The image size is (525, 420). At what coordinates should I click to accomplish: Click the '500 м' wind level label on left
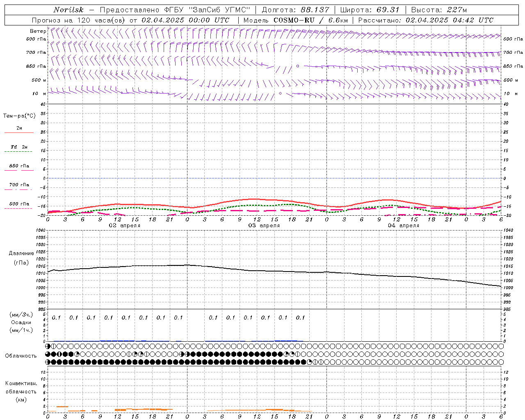(x=39, y=80)
